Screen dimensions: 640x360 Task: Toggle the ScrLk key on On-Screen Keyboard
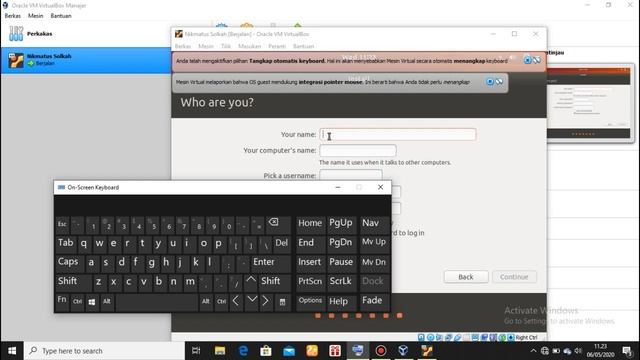tap(341, 282)
